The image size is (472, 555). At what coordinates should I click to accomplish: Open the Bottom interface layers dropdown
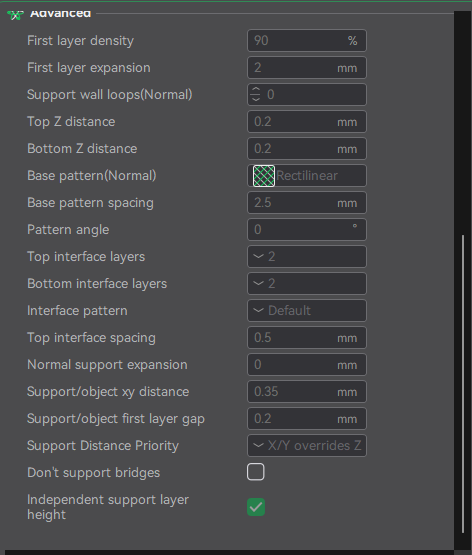click(307, 284)
